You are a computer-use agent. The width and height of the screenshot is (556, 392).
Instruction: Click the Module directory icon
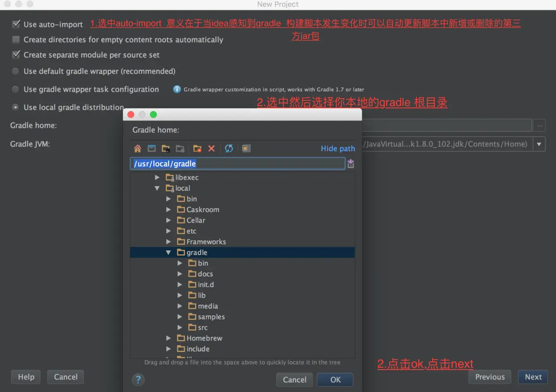click(179, 148)
